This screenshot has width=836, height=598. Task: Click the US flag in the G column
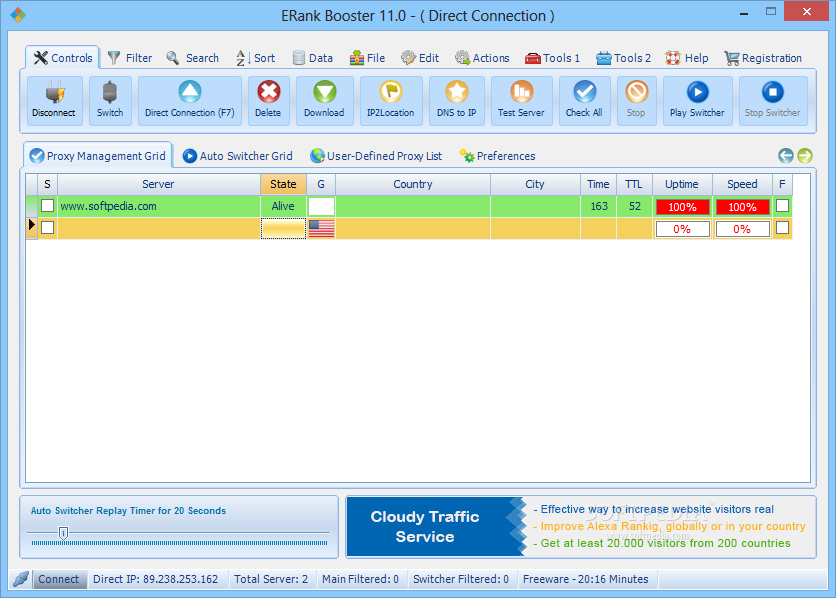tap(321, 228)
